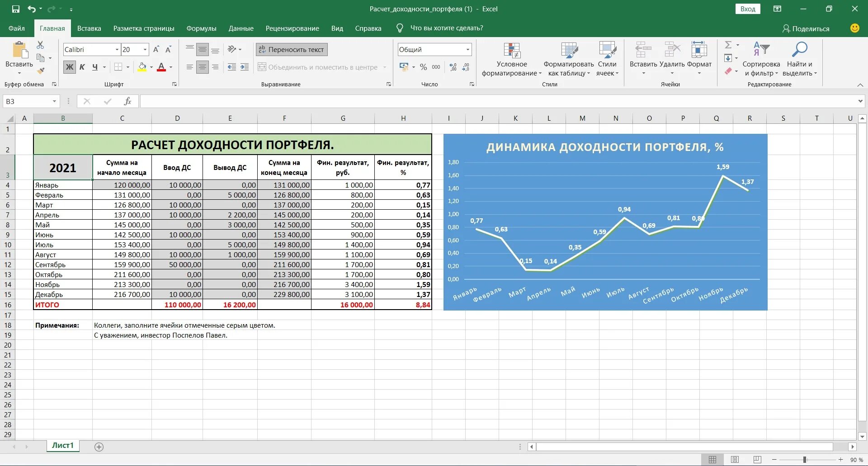Screen dimensions: 868x466
Task: Switch to the Формулы tab
Action: pos(201,28)
